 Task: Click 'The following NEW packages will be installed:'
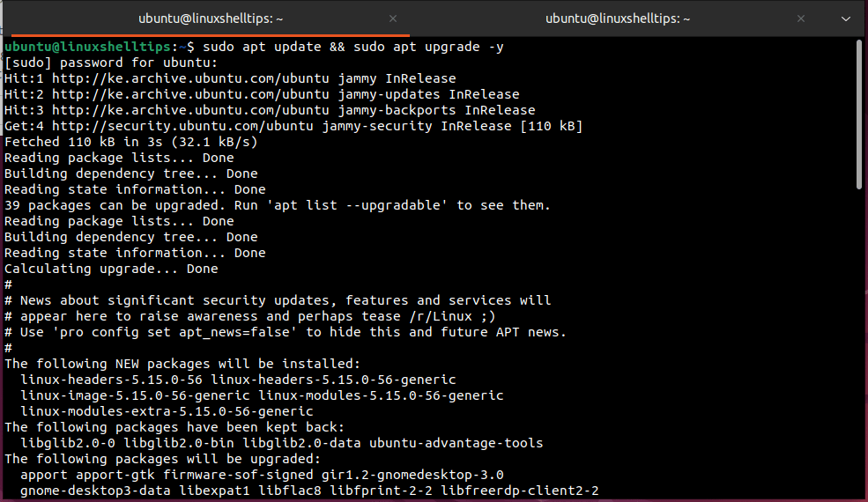[182, 364]
